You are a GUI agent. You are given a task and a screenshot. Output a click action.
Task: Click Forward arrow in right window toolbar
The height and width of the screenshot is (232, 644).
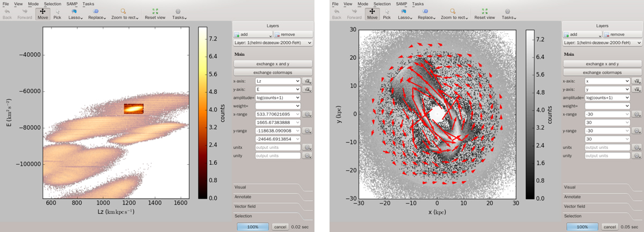354,13
